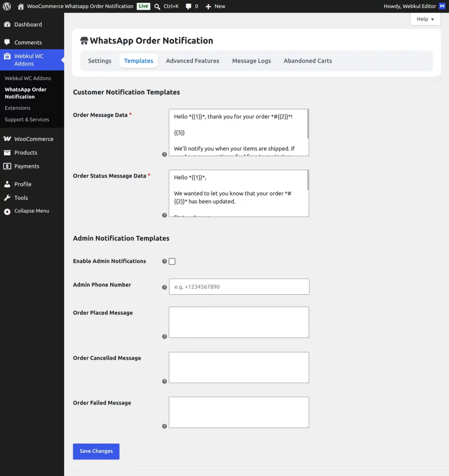Open the comments bubble in the admin bar
The height and width of the screenshot is (476, 449).
tap(188, 7)
